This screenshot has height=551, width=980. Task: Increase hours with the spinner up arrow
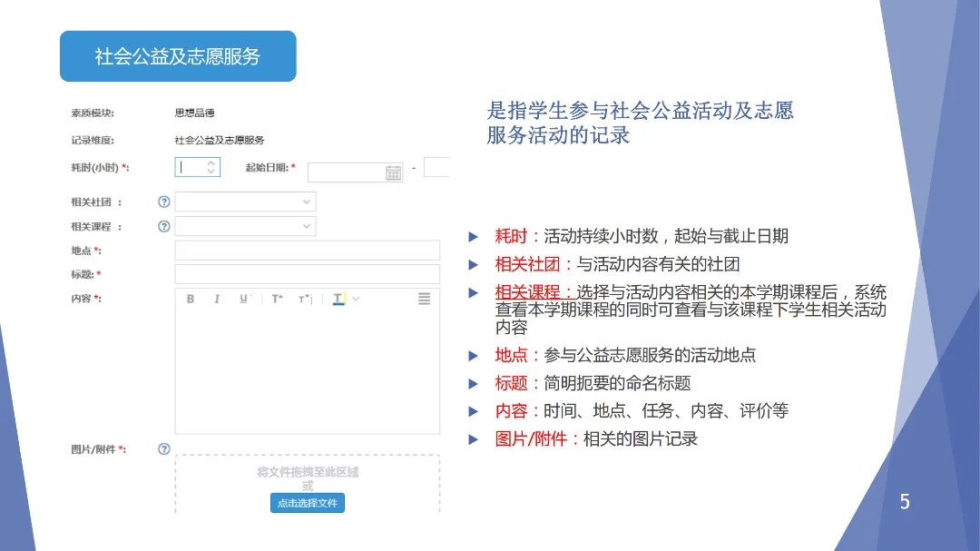click(211, 163)
